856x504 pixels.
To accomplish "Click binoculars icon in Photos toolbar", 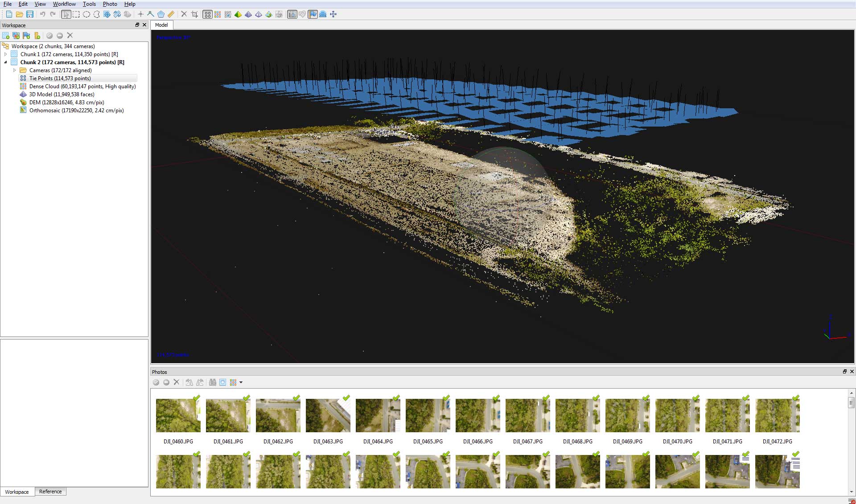I will [212, 382].
